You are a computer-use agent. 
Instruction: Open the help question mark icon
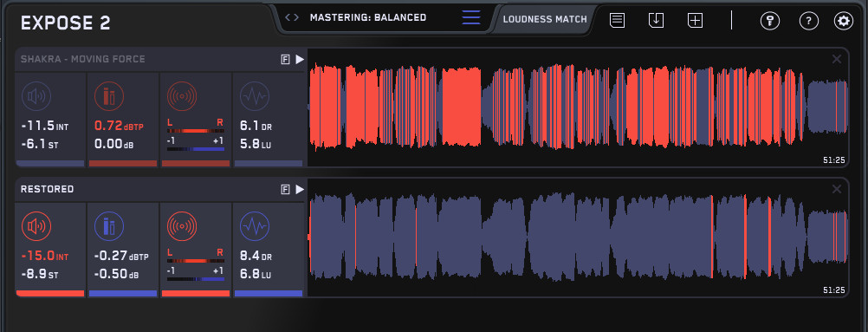(x=809, y=21)
